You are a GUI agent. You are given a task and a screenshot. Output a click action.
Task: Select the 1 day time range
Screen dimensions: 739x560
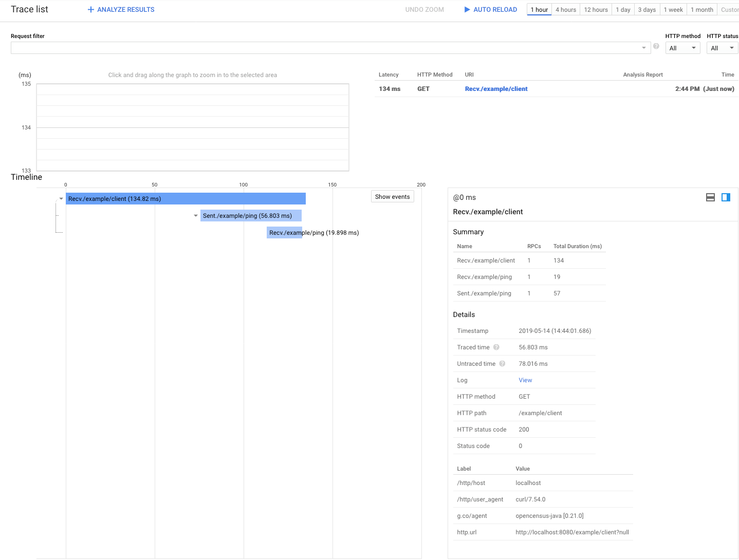tap(623, 10)
